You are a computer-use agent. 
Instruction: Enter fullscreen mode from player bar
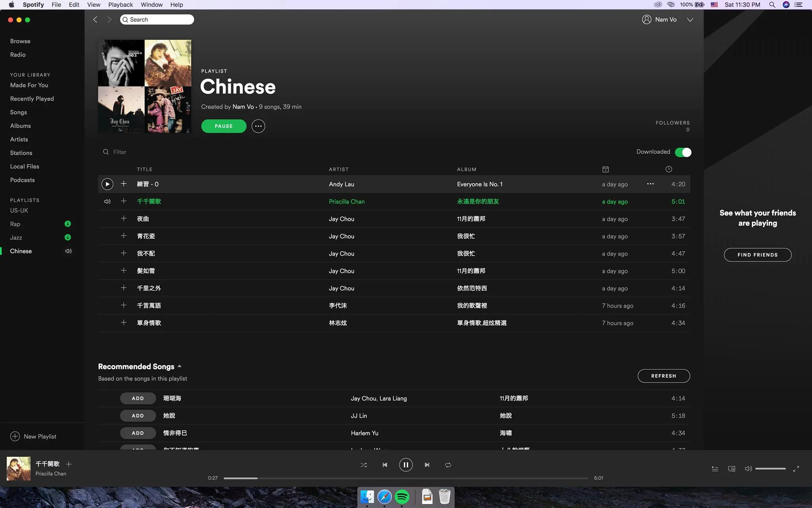pos(797,468)
